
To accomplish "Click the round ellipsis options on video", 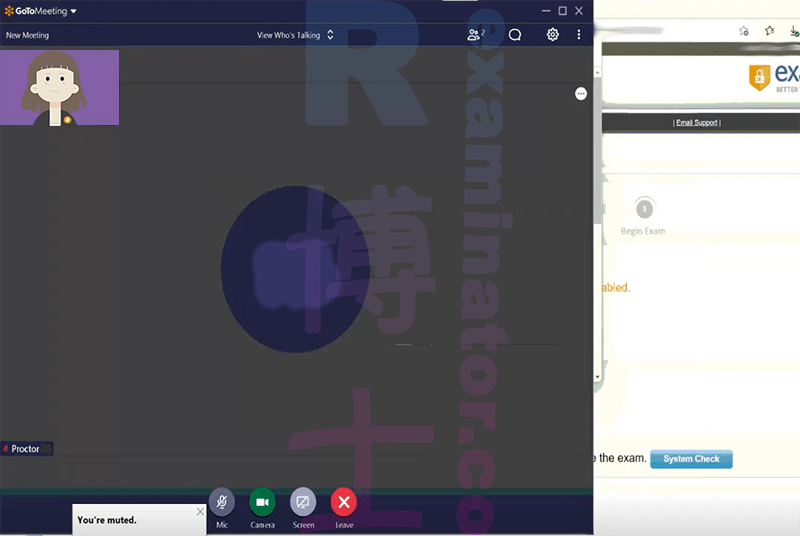I will (581, 94).
